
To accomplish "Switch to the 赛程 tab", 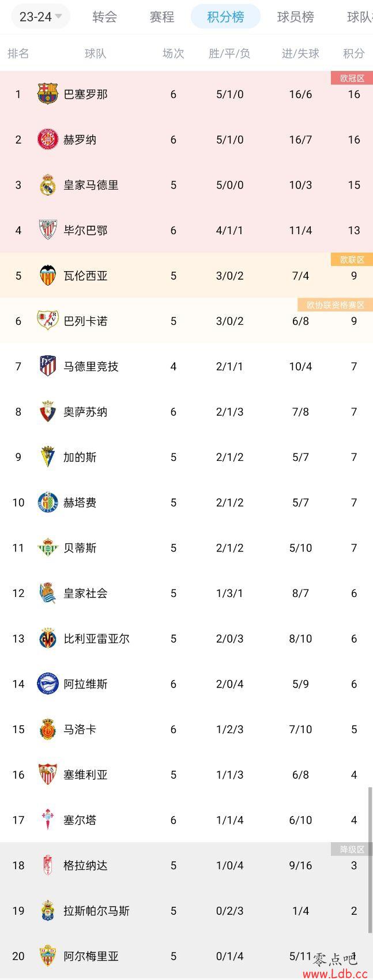I will tap(162, 17).
